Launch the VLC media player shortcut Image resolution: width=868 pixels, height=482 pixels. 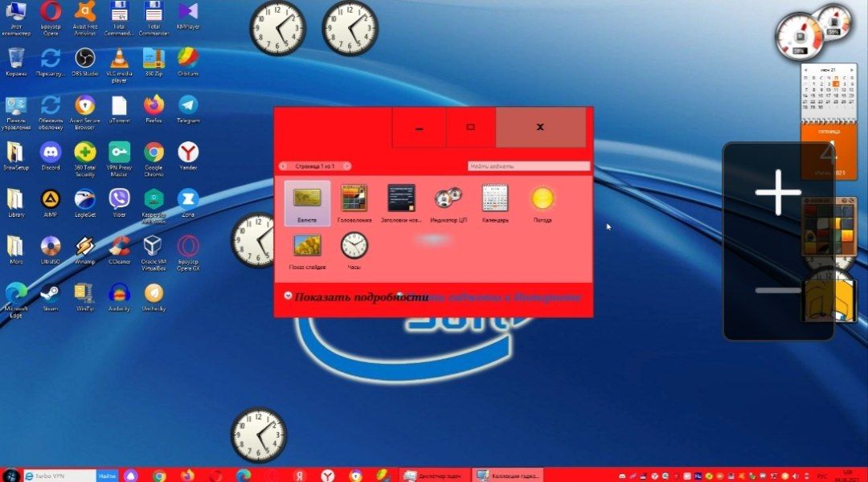click(x=119, y=65)
